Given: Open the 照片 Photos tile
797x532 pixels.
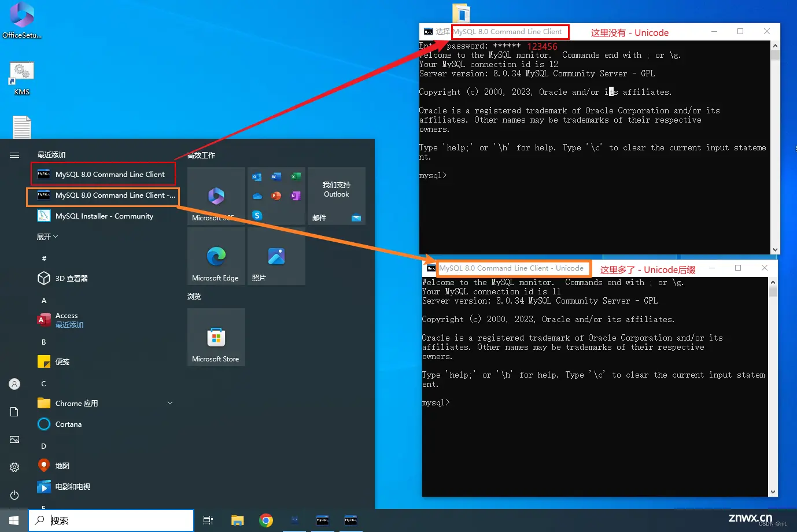Looking at the screenshot, I should [276, 256].
